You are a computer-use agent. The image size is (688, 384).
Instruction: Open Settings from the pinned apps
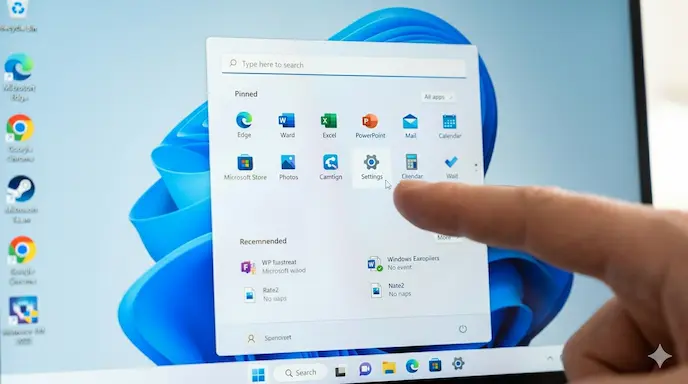pos(372,167)
